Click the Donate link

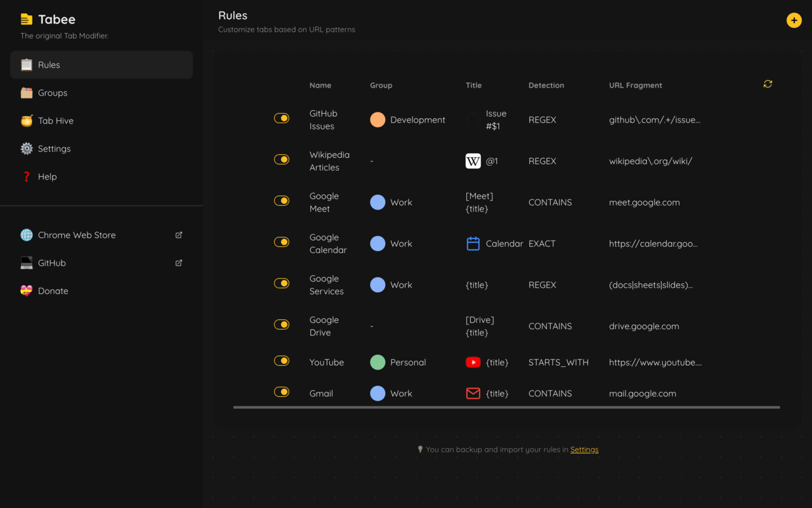coord(101,291)
